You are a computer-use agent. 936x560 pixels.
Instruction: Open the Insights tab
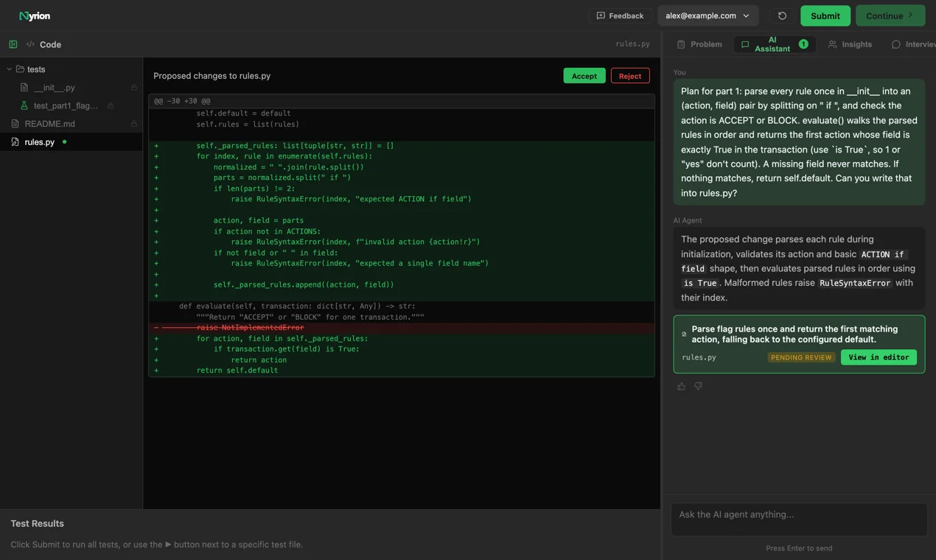[850, 44]
